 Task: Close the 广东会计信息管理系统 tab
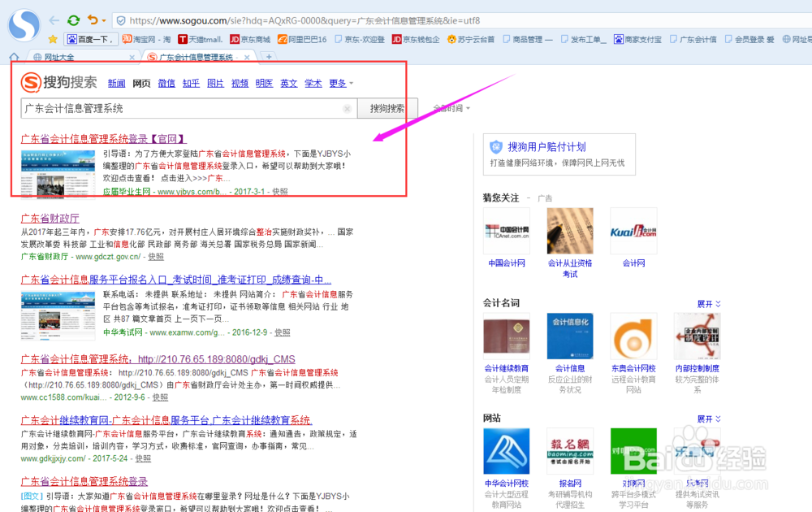[x=247, y=57]
